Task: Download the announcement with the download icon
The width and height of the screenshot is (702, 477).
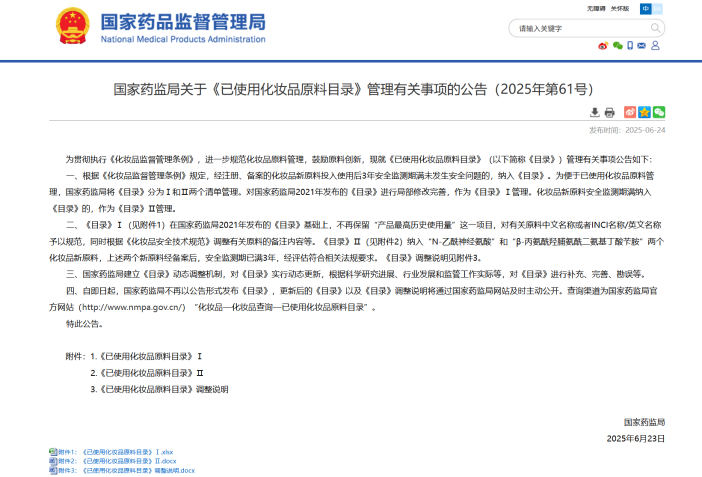Action: tap(595, 112)
